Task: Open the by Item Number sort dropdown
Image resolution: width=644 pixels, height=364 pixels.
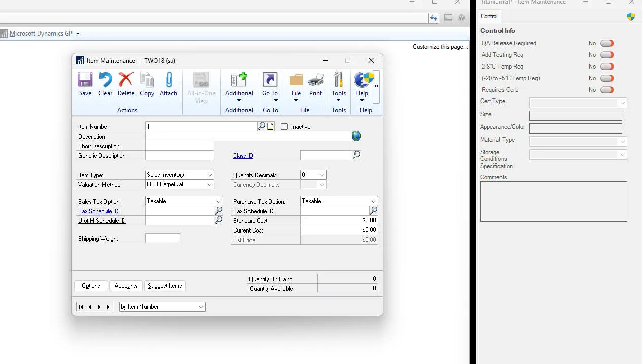Action: point(201,307)
